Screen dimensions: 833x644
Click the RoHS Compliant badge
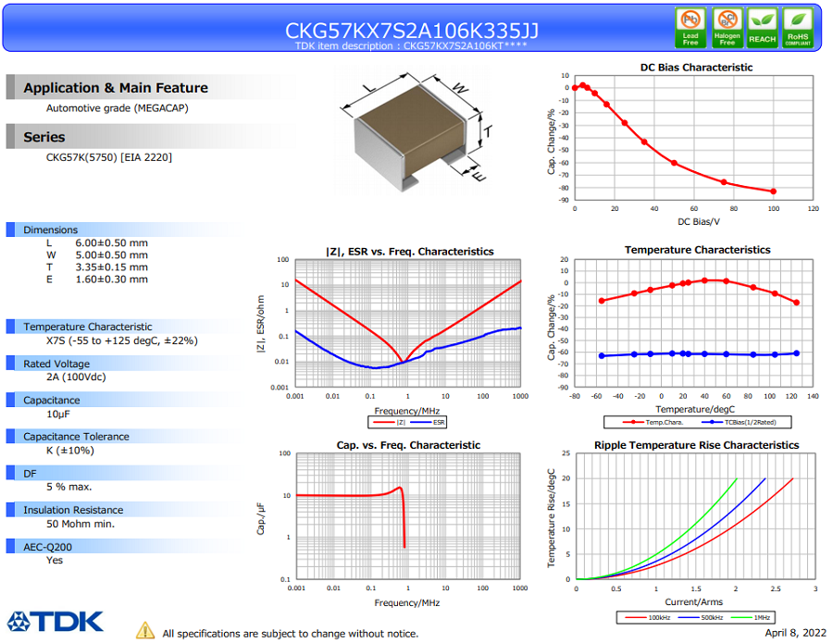tap(798, 28)
